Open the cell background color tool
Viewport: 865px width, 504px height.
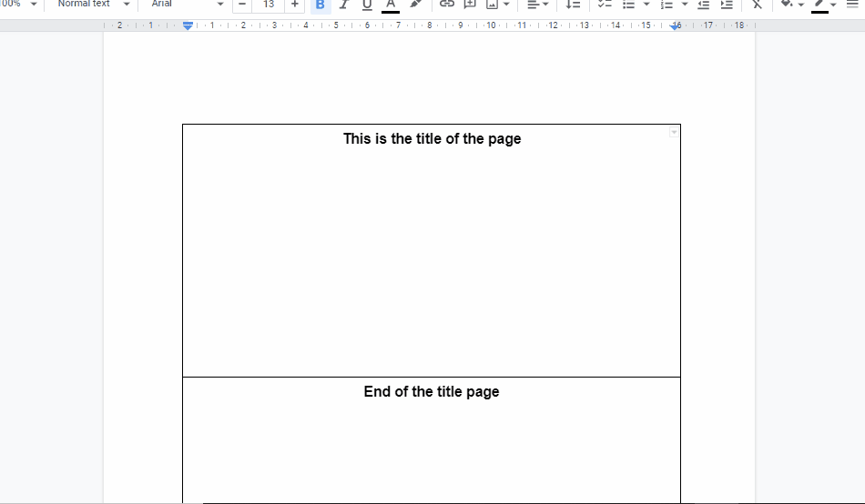pyautogui.click(x=787, y=5)
